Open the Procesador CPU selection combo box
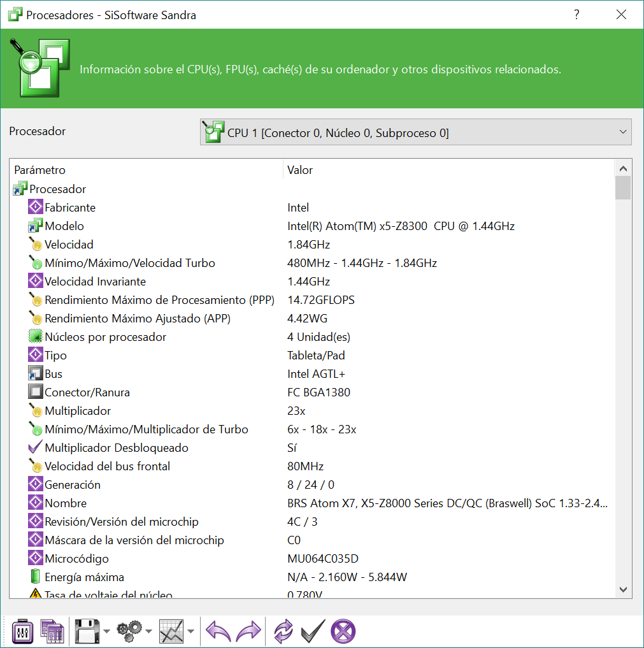The width and height of the screenshot is (644, 648). [x=415, y=133]
